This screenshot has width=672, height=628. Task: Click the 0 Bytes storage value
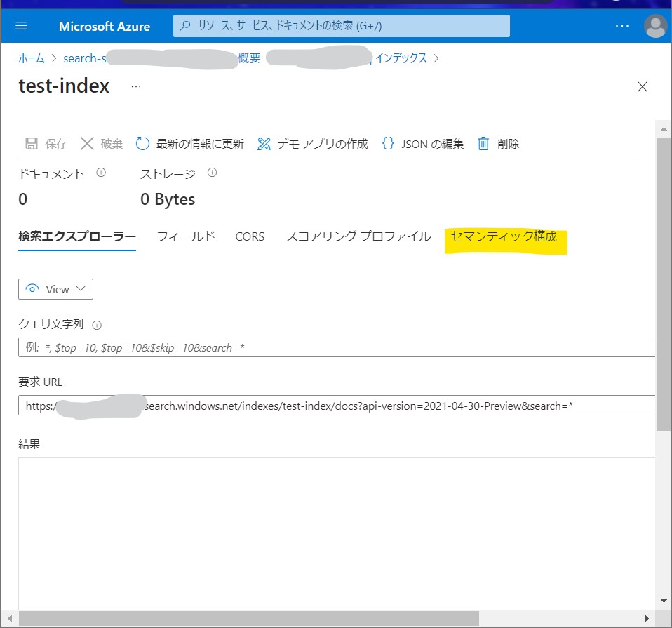[x=168, y=199]
